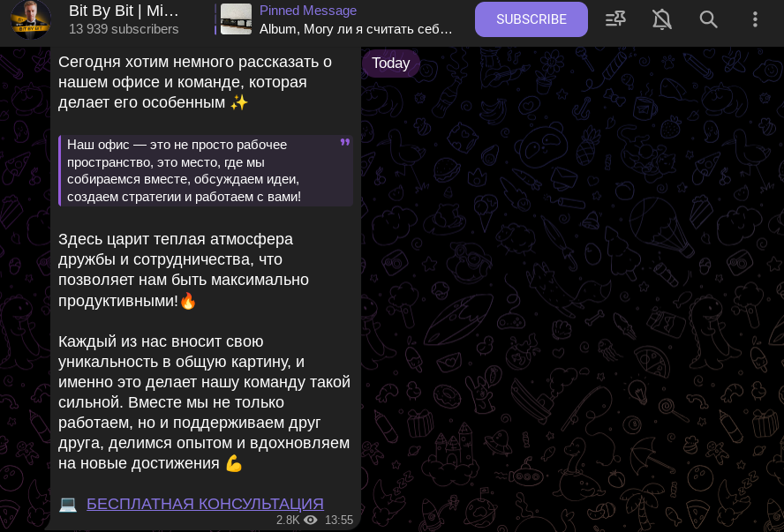Viewport: 784px width, 532px height.
Task: Click the sparkles emoji after особенным
Action: tap(239, 103)
